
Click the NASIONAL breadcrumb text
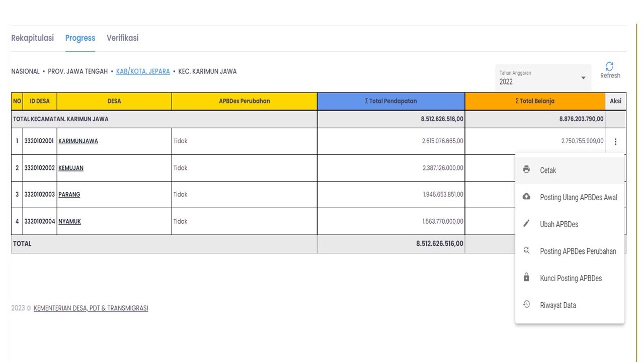pyautogui.click(x=25, y=71)
